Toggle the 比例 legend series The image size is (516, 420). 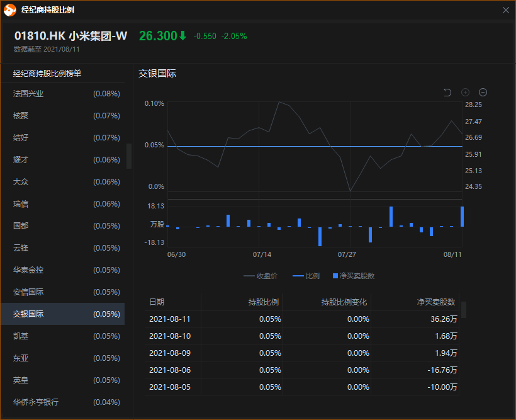306,276
